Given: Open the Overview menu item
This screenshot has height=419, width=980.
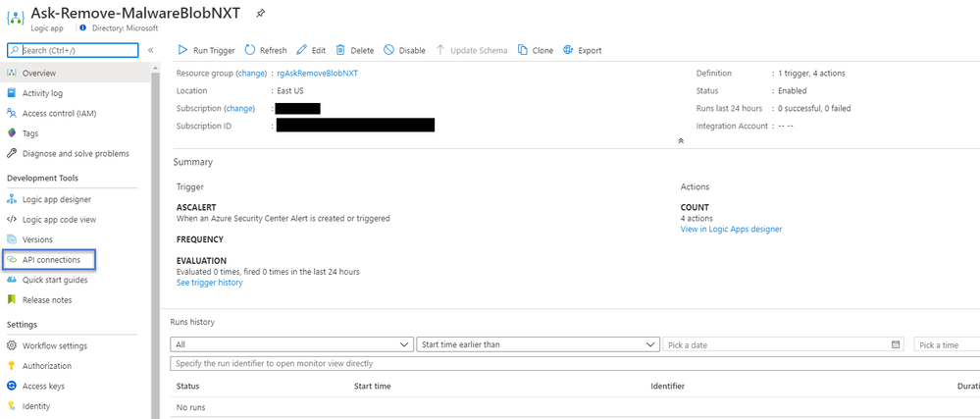Looking at the screenshot, I should coord(76,74).
